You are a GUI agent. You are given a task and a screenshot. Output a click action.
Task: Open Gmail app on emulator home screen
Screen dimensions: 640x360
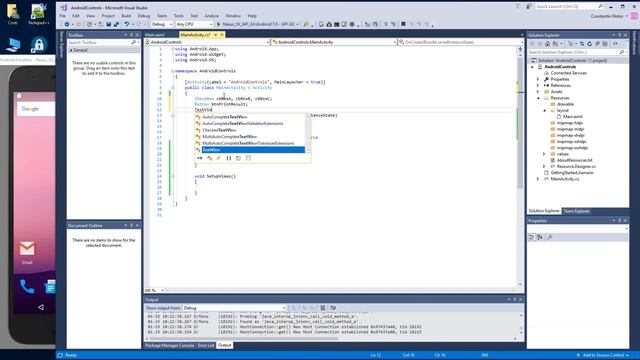[x=27, y=249]
